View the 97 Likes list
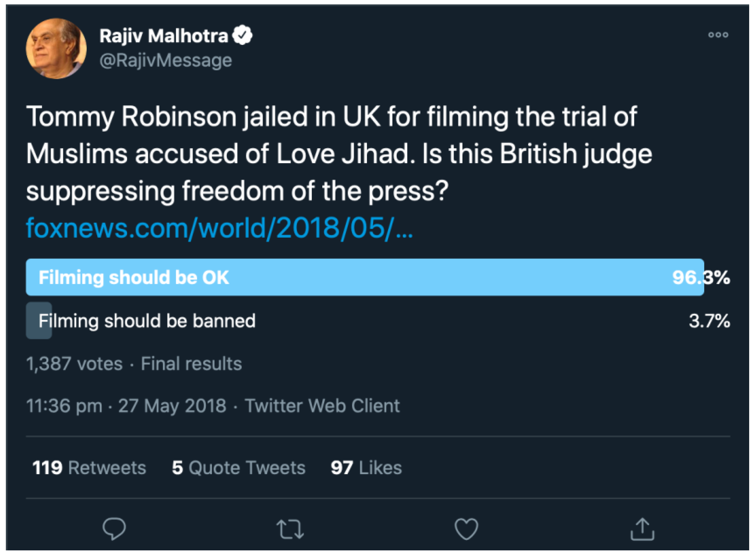Image resolution: width=755 pixels, height=560 pixels. click(366, 468)
